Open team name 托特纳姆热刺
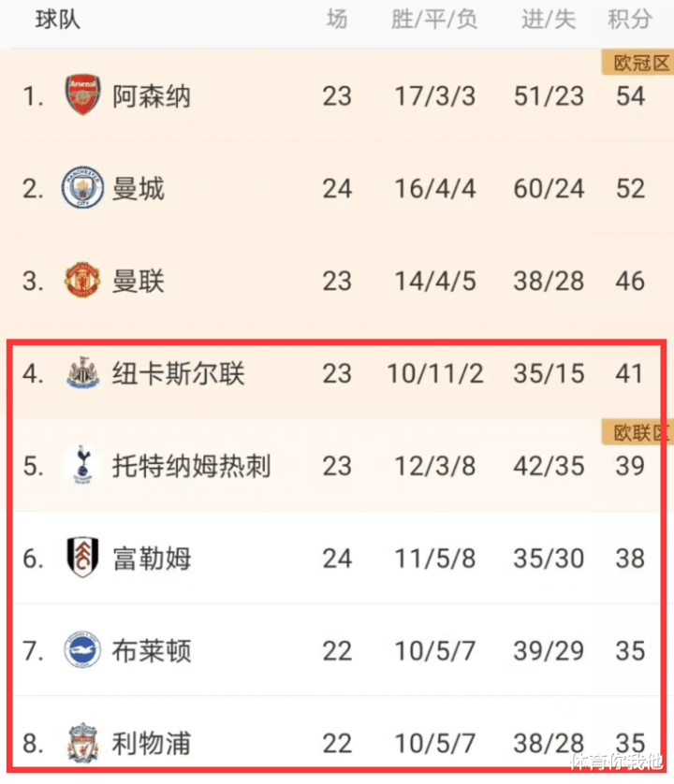Viewport: 674px width, 784px height. 191,466
